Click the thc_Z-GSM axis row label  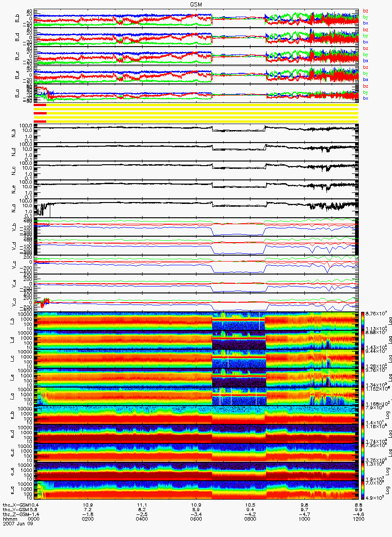(16, 514)
